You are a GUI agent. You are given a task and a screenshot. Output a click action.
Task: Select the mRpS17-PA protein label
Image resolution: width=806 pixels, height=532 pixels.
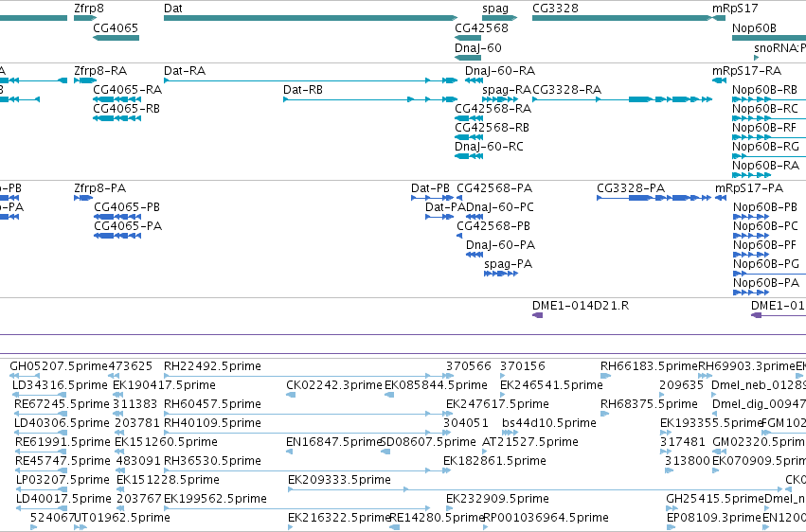tap(749, 188)
